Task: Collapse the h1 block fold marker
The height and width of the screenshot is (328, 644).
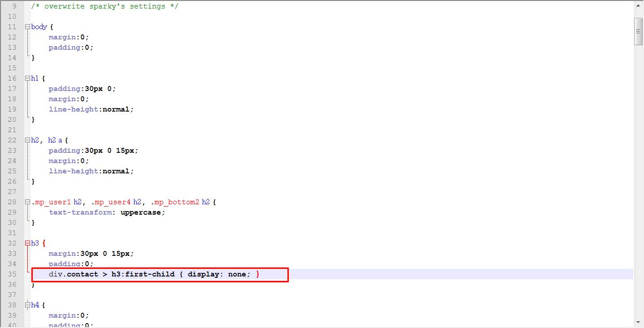Action: 27,78
